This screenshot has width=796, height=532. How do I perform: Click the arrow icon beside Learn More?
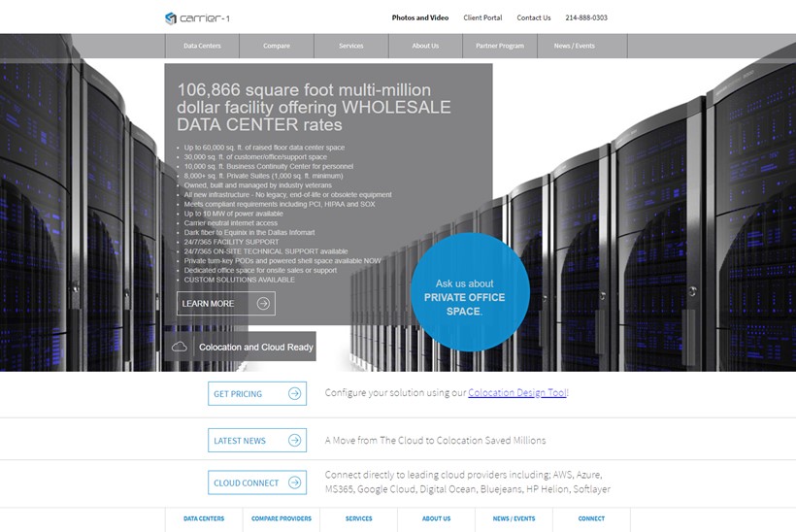coord(263,304)
